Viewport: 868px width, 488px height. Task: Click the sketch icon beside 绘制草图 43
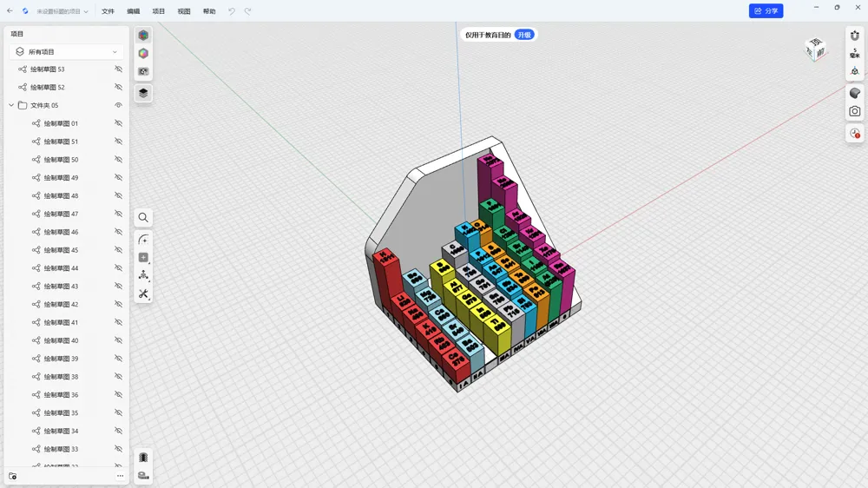36,286
